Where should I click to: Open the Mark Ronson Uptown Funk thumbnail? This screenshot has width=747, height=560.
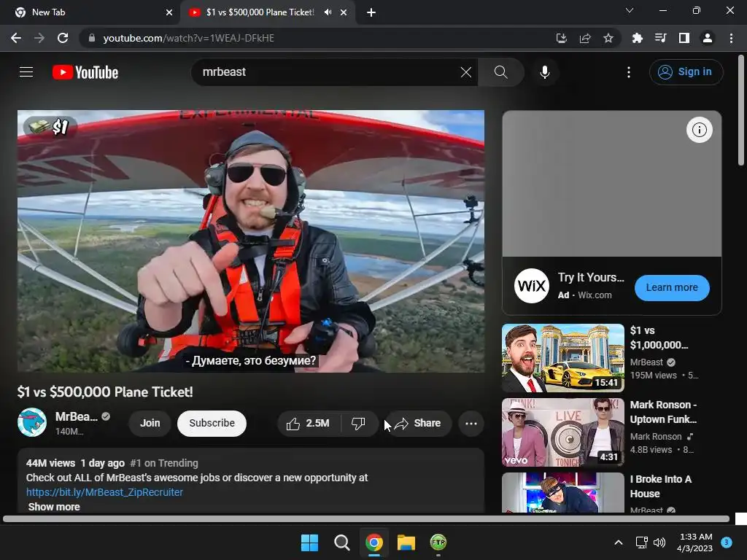coord(563,432)
